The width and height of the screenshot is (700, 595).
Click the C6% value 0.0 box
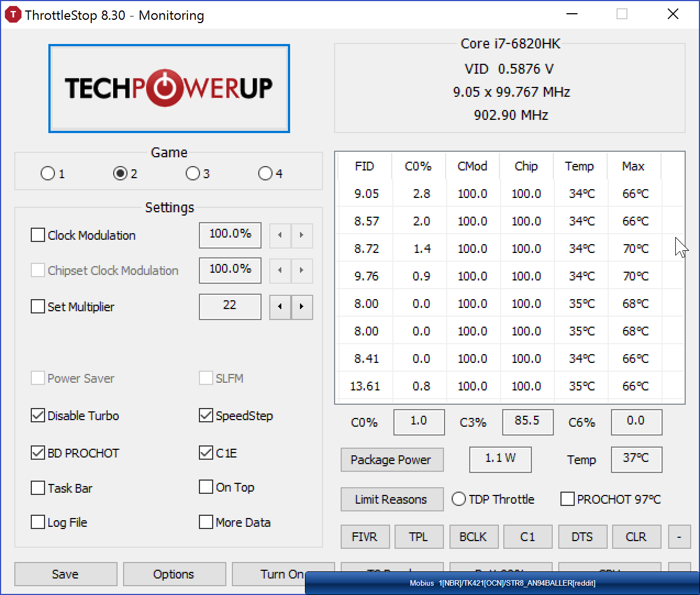(x=636, y=422)
